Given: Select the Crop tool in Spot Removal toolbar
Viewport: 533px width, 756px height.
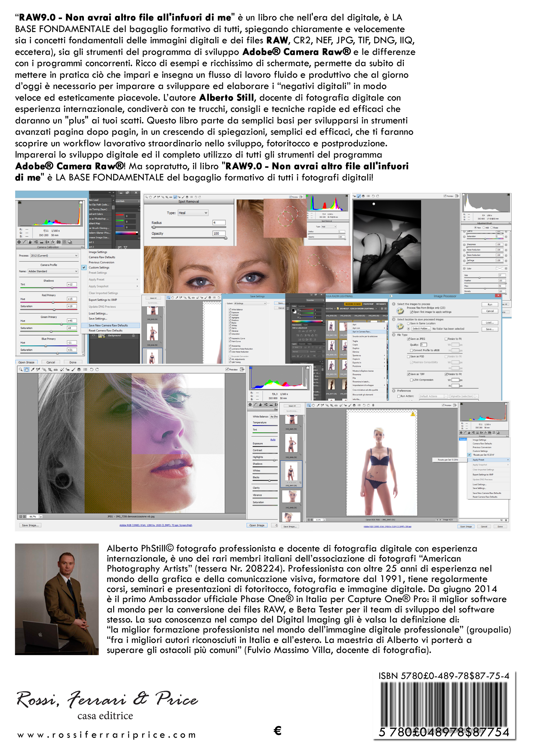Looking at the screenshot, I should (167, 197).
